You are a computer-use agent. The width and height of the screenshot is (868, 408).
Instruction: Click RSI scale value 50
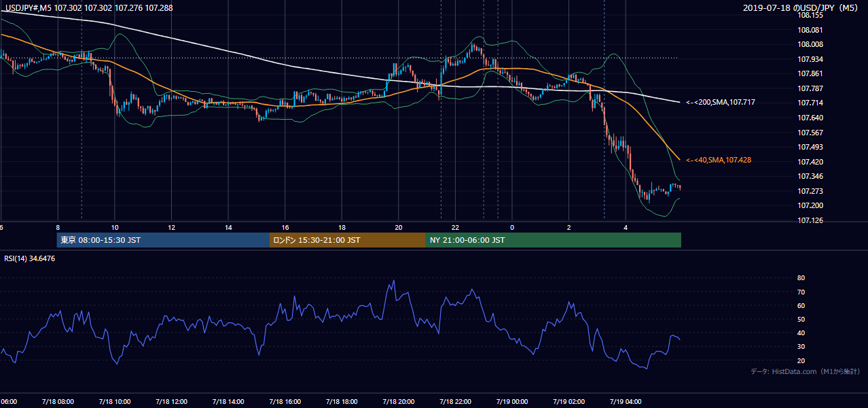point(801,319)
